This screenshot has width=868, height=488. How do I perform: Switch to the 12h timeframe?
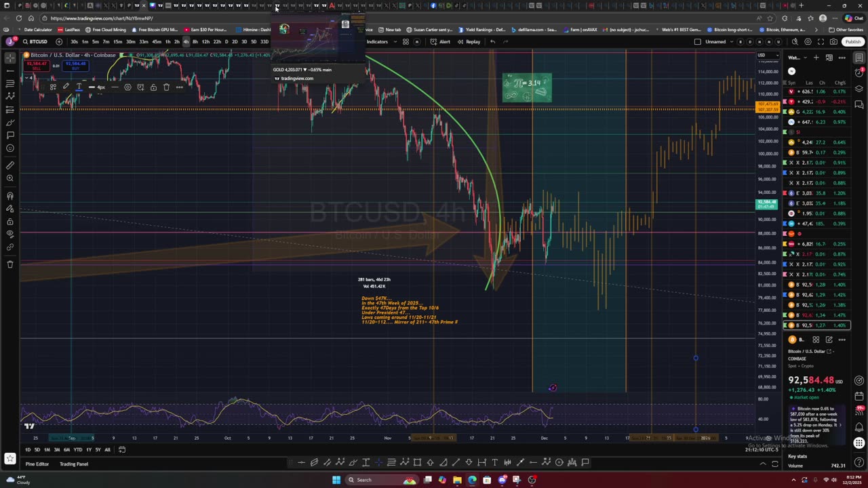(205, 42)
